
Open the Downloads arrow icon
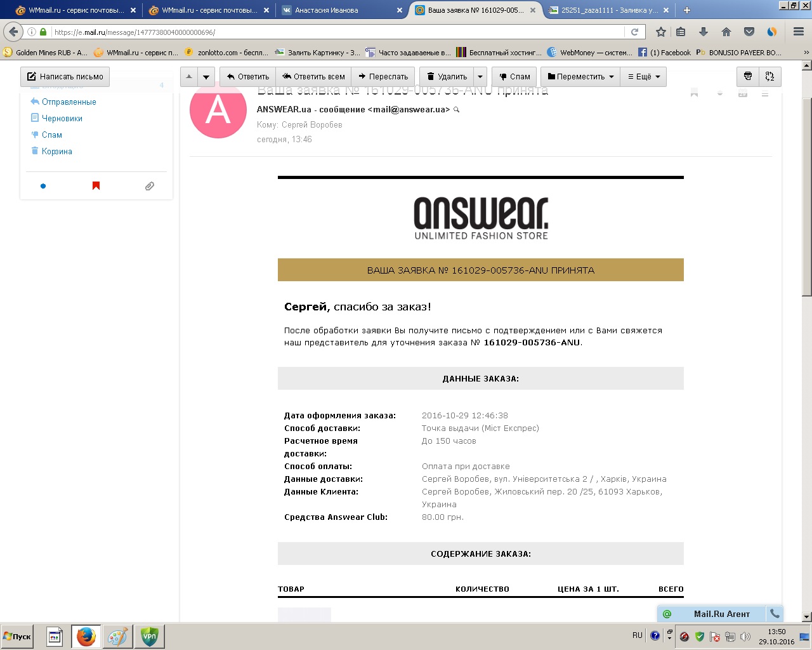[704, 32]
